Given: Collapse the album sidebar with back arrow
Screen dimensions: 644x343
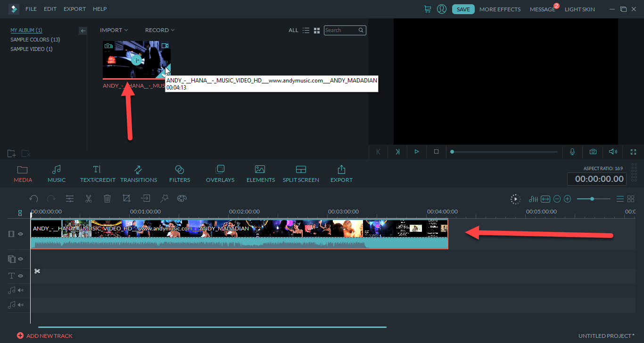Looking at the screenshot, I should 83,31.
